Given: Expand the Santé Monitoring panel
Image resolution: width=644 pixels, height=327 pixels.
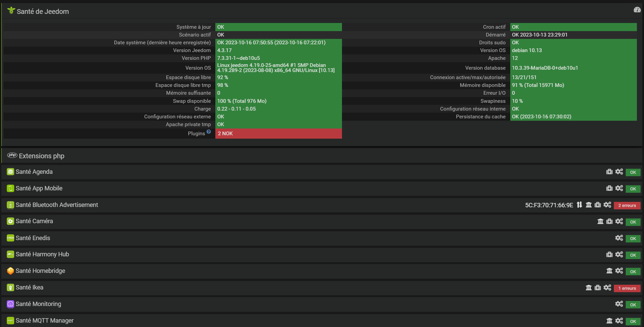Looking at the screenshot, I should tap(38, 304).
